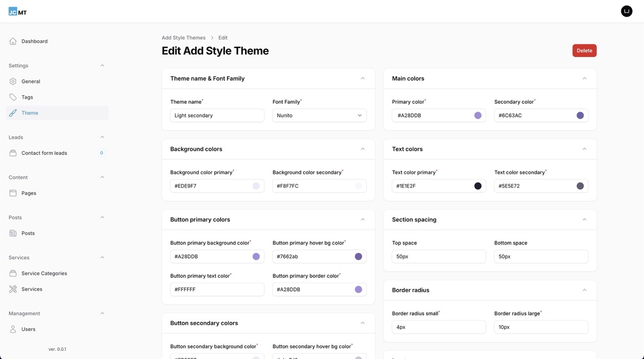Collapse the Settings sidebar section
The height and width of the screenshot is (359, 644).
click(x=102, y=65)
